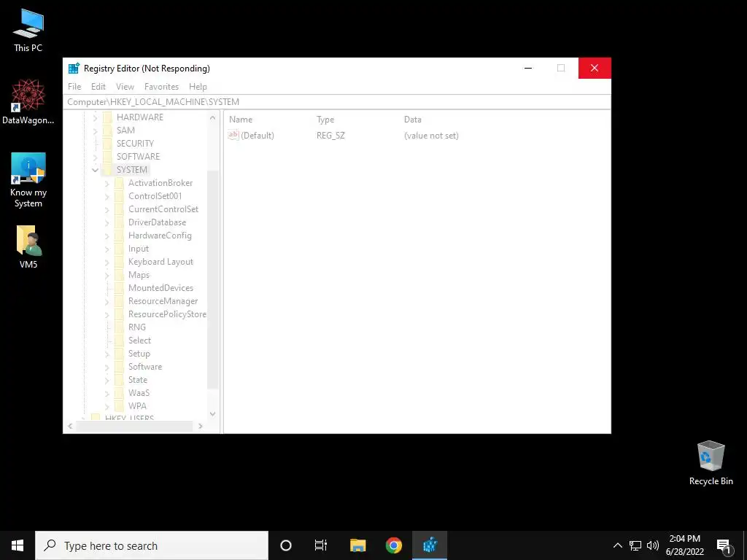Screen dimensions: 747x560
Task: Select the State key
Action: click(x=138, y=379)
